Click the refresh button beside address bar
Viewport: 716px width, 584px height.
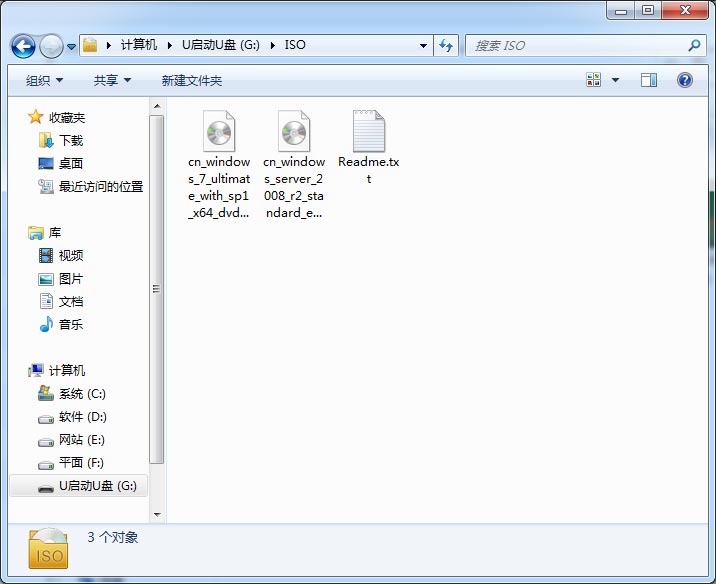[x=446, y=46]
